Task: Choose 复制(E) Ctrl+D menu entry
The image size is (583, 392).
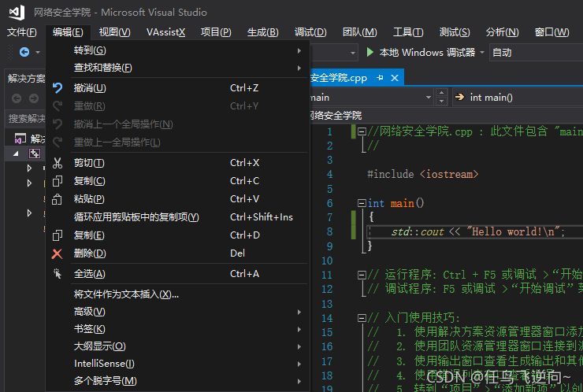Action: (178, 235)
